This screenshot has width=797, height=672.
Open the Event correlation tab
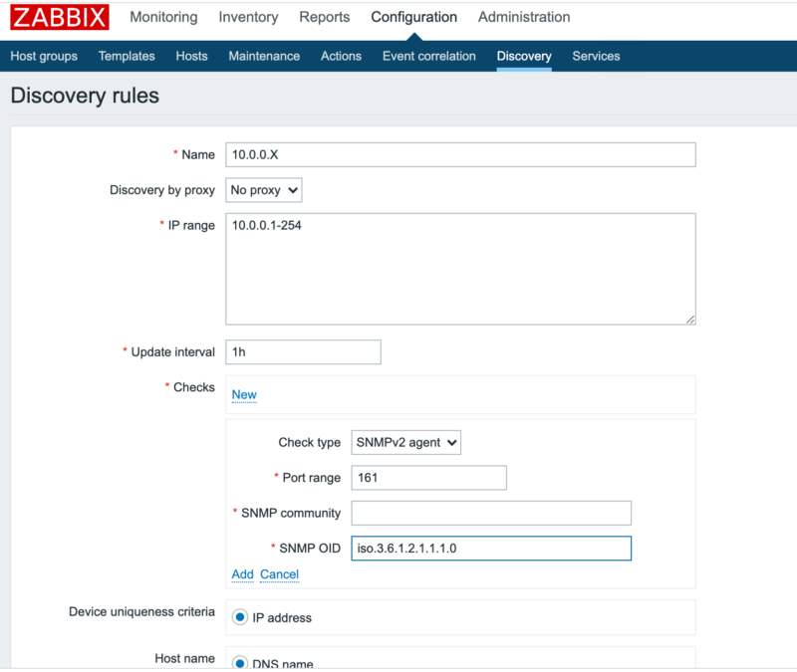[428, 56]
